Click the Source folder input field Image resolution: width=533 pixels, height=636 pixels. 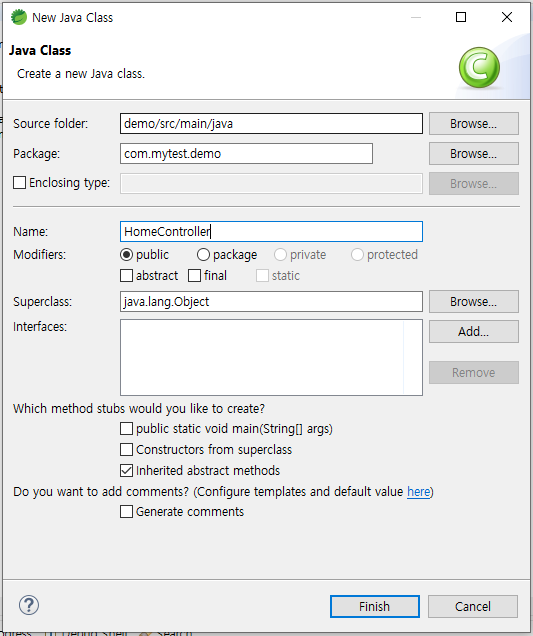coord(271,124)
